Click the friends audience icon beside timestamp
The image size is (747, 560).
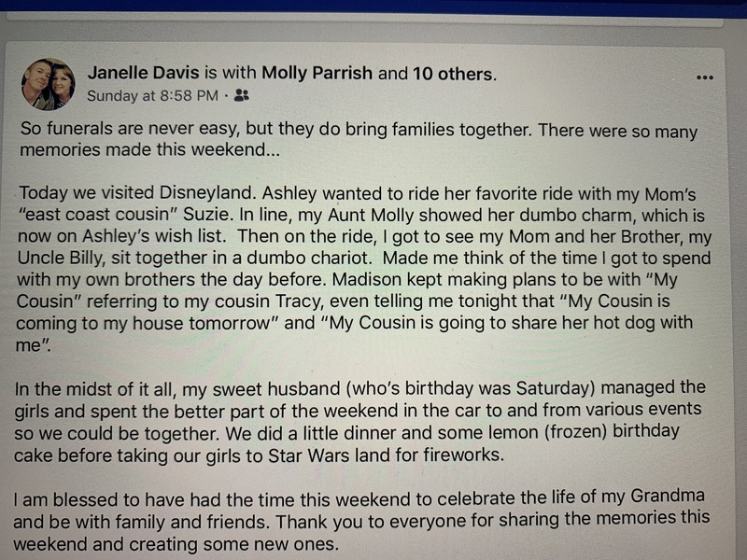coord(242,95)
